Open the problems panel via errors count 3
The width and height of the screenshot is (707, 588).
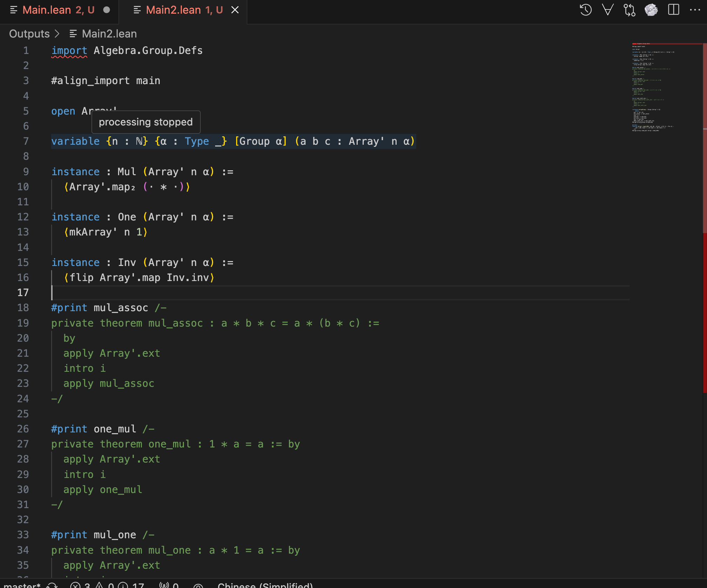(81, 585)
